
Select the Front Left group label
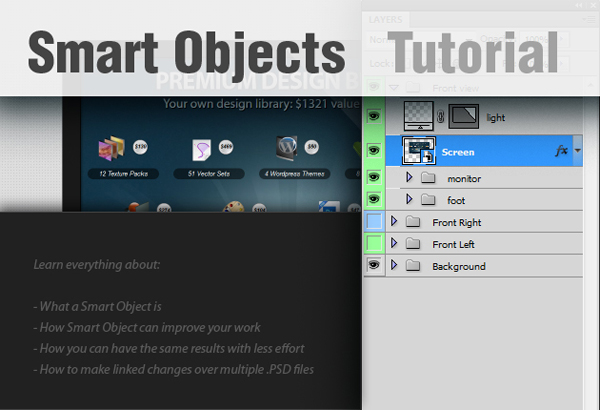click(x=453, y=244)
